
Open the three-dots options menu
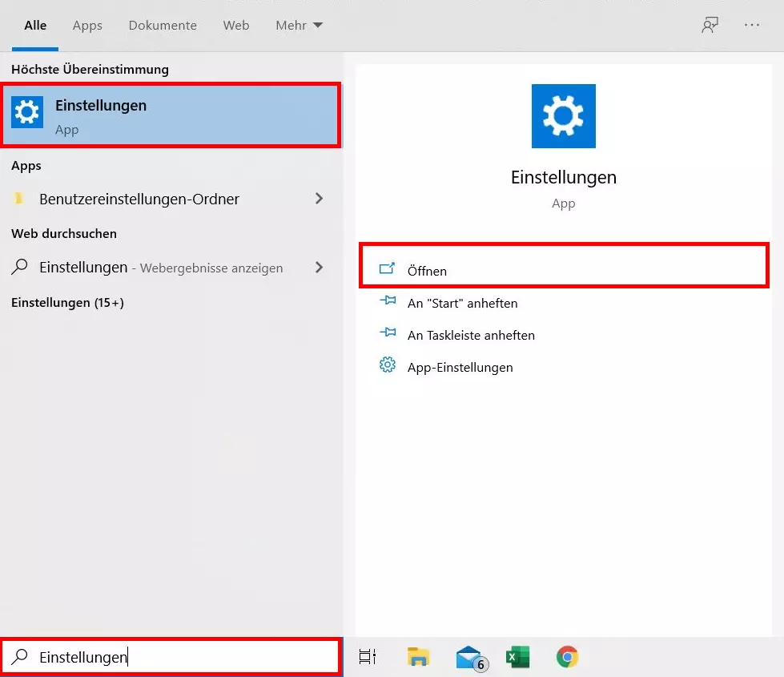coord(751,25)
